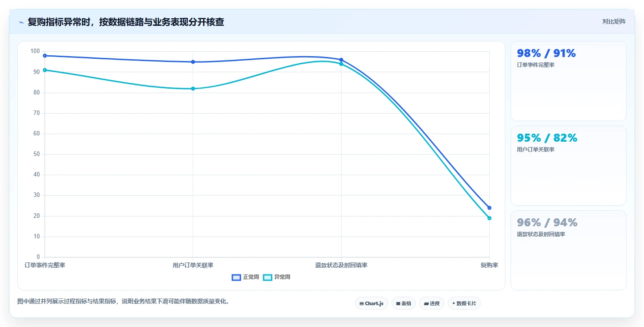Select the 表格 tag chip
The height and width of the screenshot is (327, 644).
point(404,303)
